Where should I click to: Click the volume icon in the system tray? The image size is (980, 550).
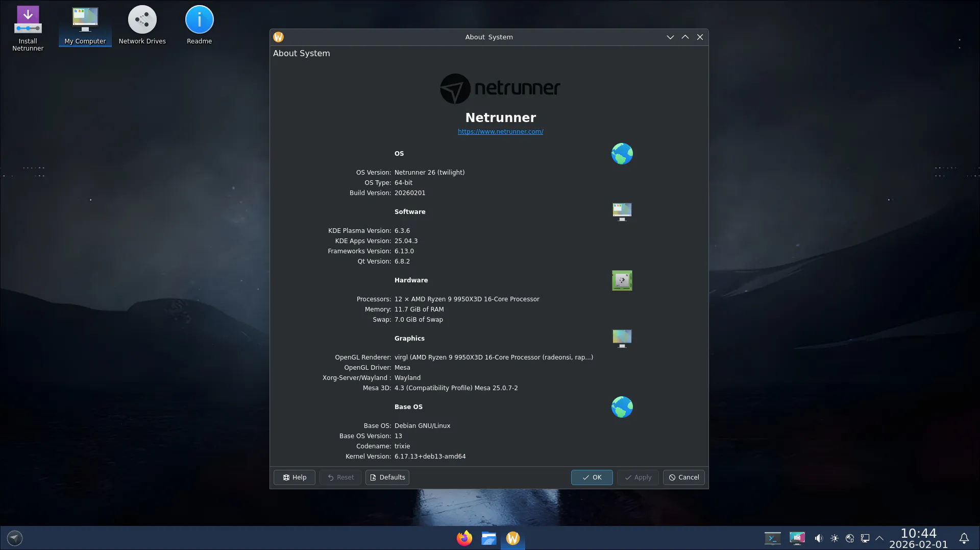tap(819, 538)
